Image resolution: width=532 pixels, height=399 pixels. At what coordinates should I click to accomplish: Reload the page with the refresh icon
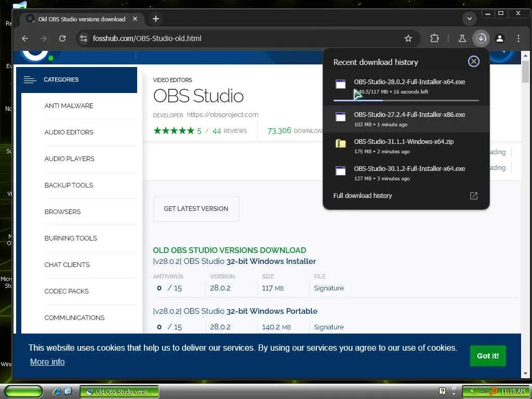click(x=62, y=38)
